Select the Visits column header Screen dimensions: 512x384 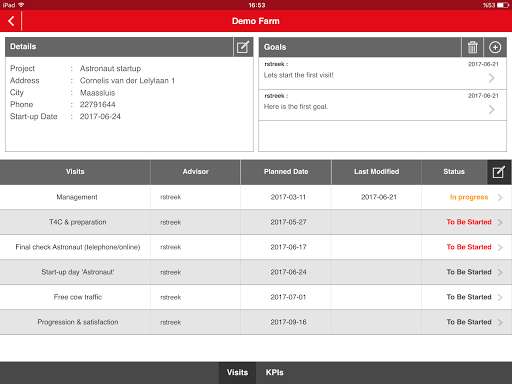click(75, 172)
